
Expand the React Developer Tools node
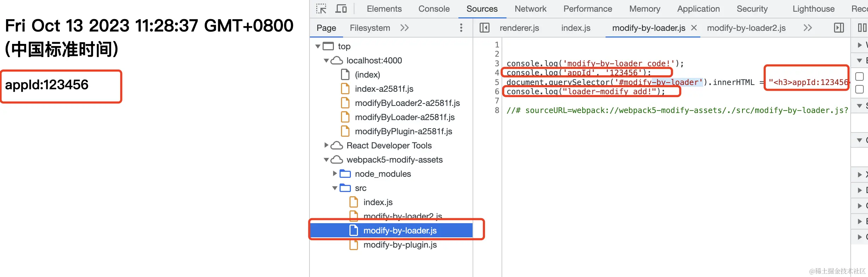point(326,146)
